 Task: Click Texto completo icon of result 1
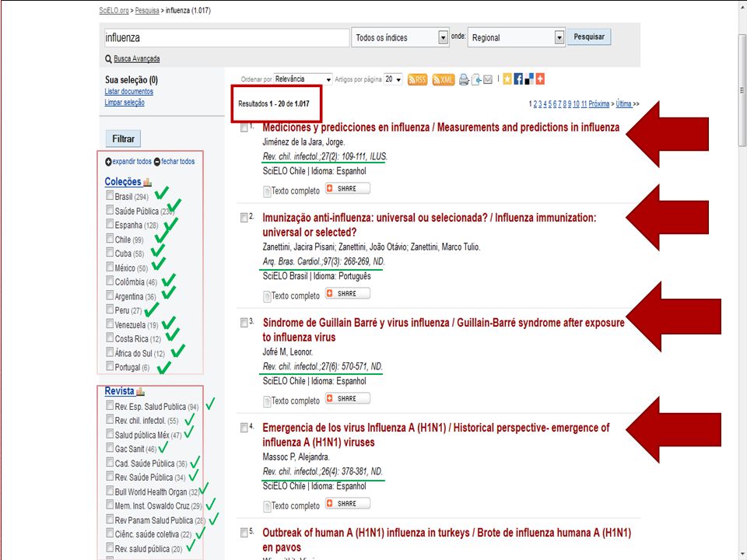tap(267, 191)
